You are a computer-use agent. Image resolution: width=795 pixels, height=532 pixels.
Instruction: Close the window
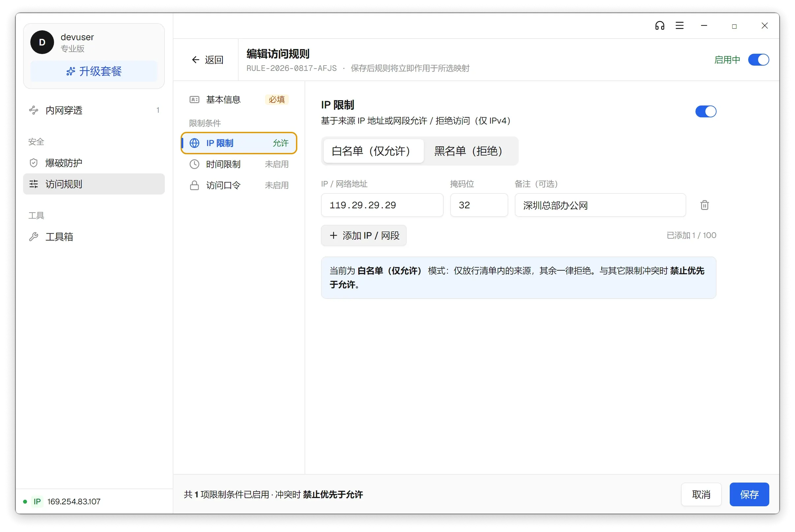coord(764,26)
